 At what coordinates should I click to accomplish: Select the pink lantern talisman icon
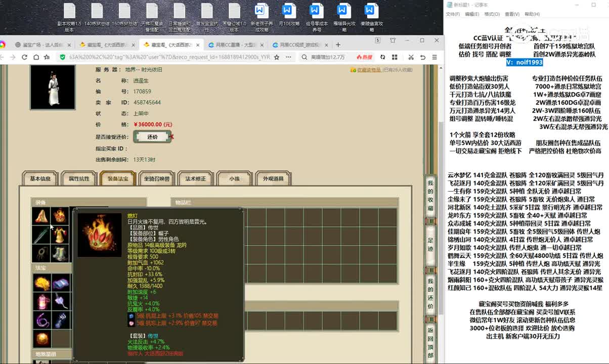point(41,302)
